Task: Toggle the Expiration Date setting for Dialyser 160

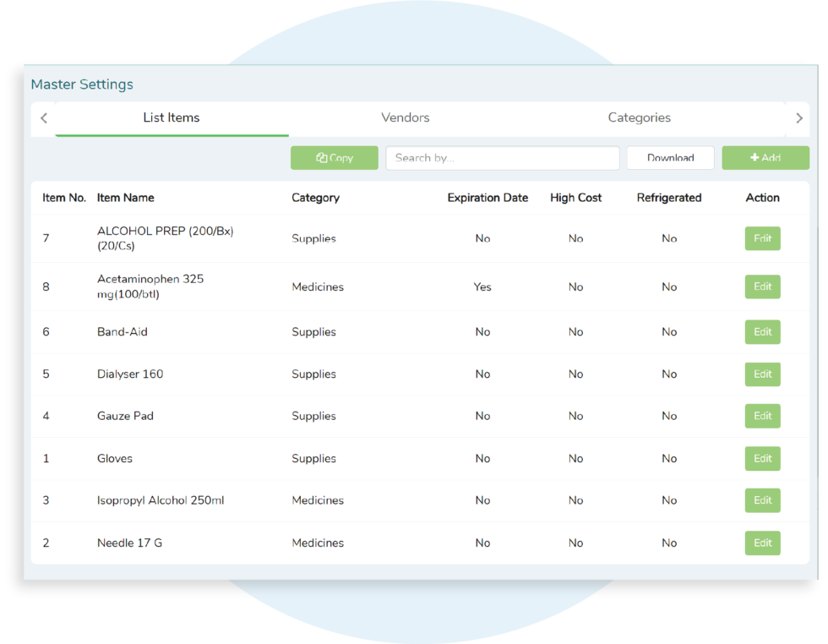Action: [482, 374]
